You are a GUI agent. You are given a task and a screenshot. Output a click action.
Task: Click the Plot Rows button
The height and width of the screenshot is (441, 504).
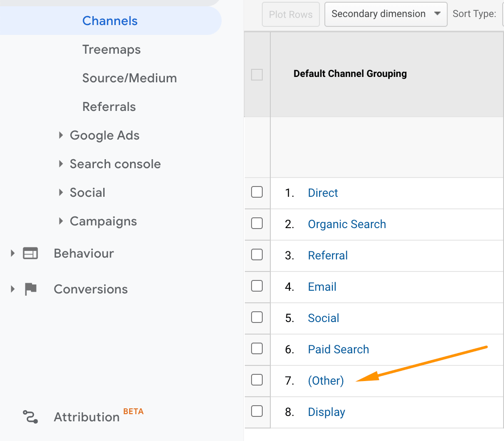coord(290,14)
